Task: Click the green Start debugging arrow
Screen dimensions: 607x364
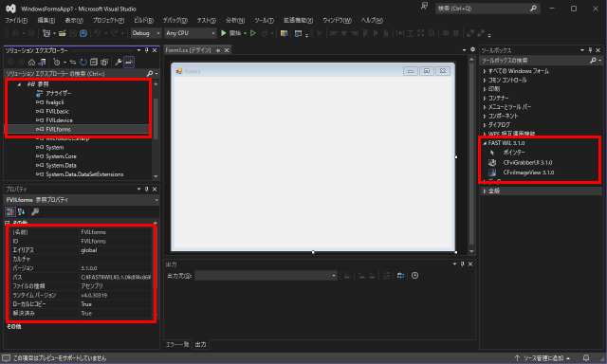Action: click(224, 33)
